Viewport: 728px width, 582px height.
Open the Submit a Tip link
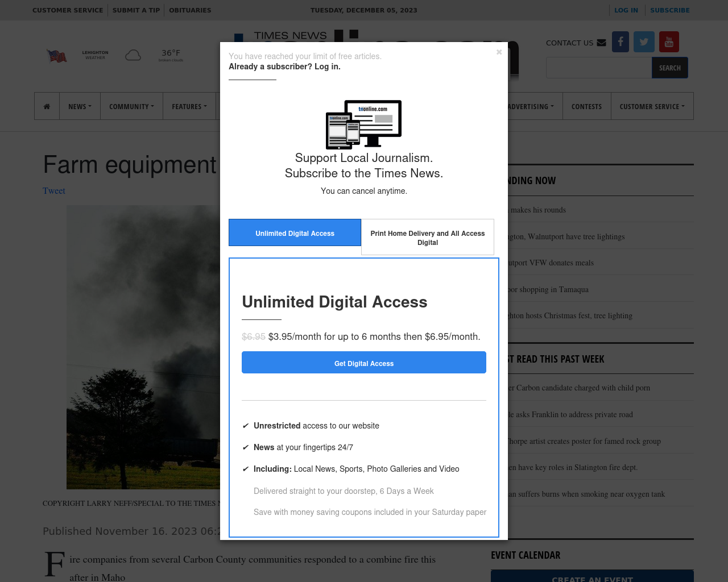[x=136, y=10]
